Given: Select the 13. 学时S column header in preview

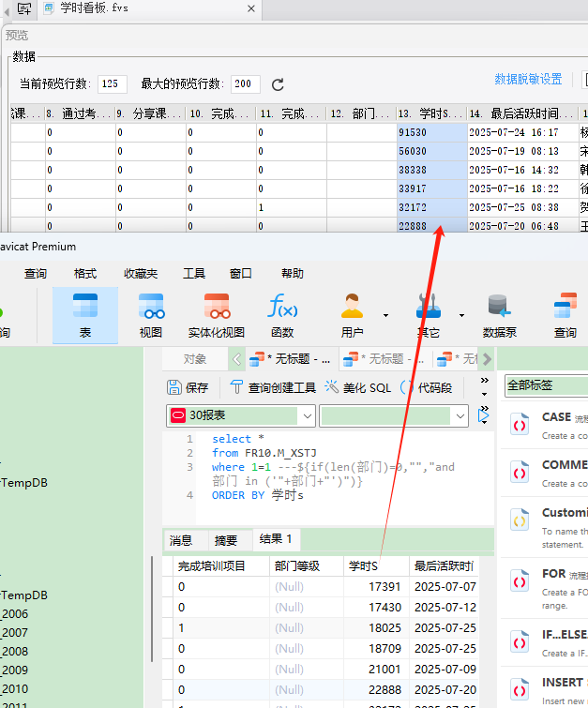Looking at the screenshot, I should point(431,113).
